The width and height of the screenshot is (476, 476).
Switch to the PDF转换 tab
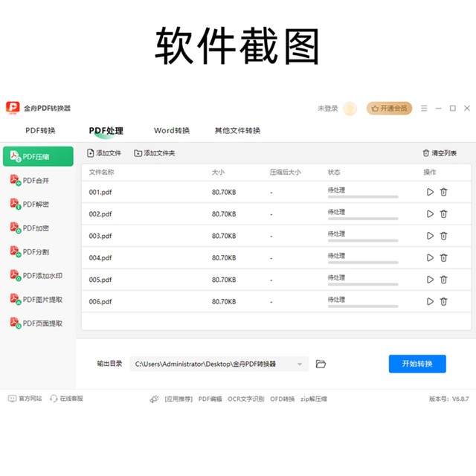tap(40, 131)
